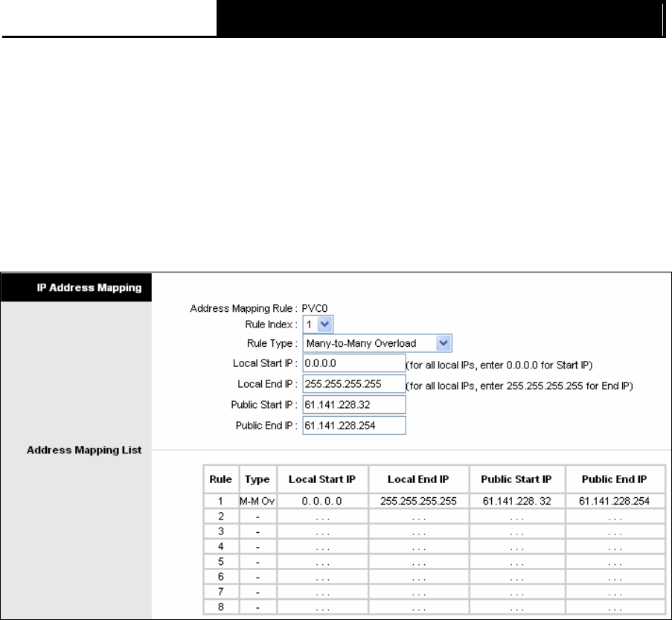The width and height of the screenshot is (672, 620).
Task: Click the 255.255.255.255 table cell
Action: point(418,501)
